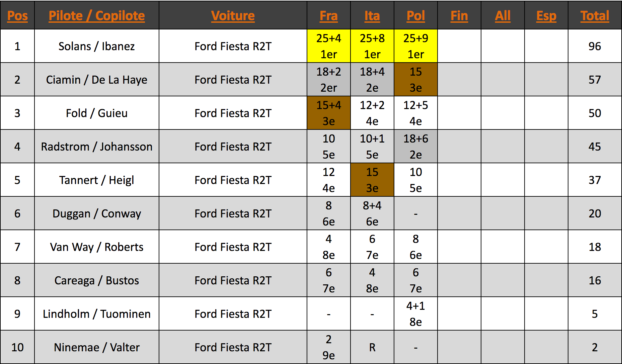Click grey 18+6 2e Radstrom cell
The image size is (622, 364).
click(x=416, y=147)
